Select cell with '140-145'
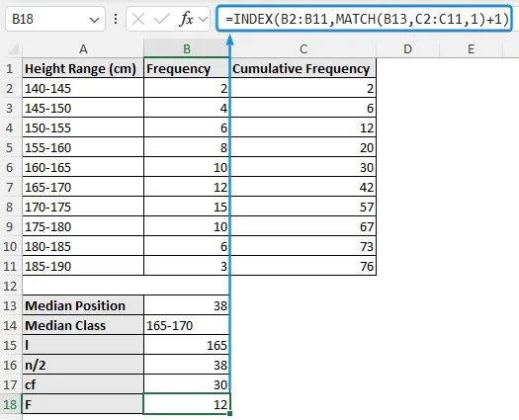The image size is (519, 420). 83,88
